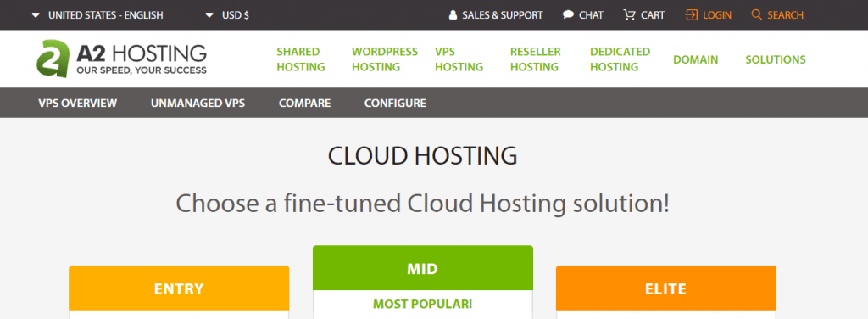Select the Entry plan header
Screen dimensions: 868x319
(x=179, y=288)
